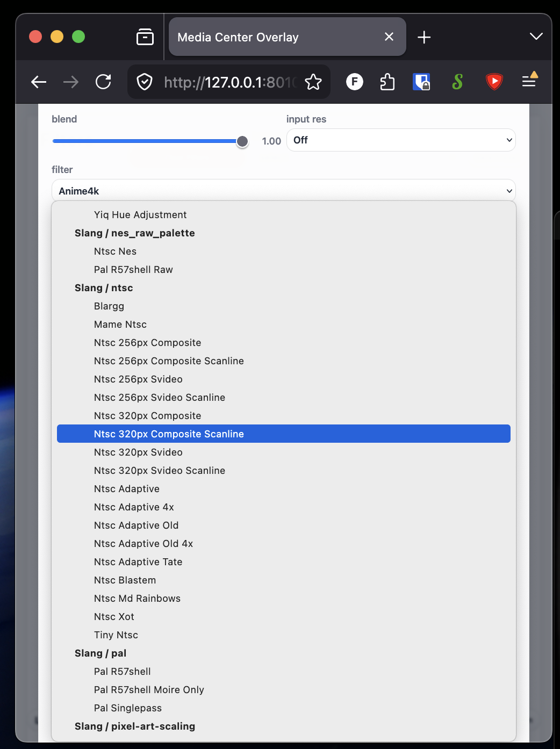Click the circular F extension icon
Image resolution: width=560 pixels, height=749 pixels.
pyautogui.click(x=354, y=82)
